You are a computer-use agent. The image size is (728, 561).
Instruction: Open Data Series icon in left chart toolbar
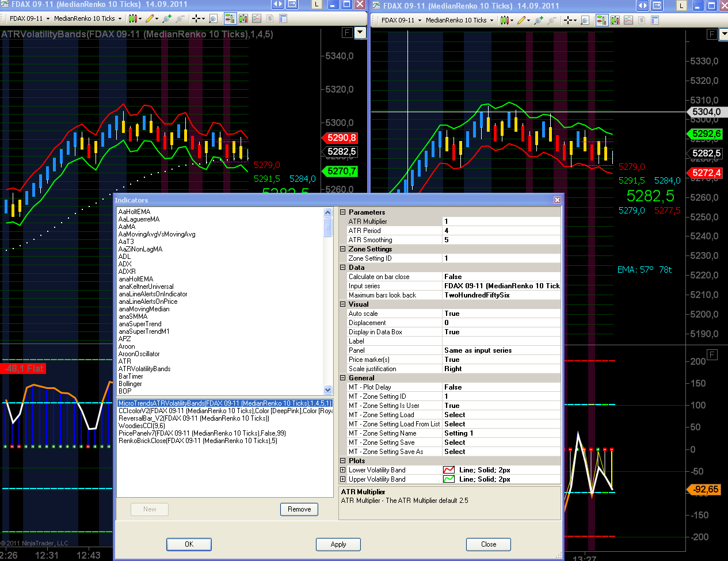(x=243, y=18)
